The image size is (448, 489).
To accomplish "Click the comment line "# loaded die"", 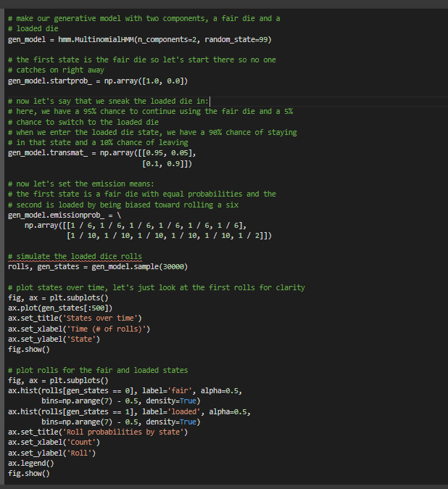I will (33, 29).
